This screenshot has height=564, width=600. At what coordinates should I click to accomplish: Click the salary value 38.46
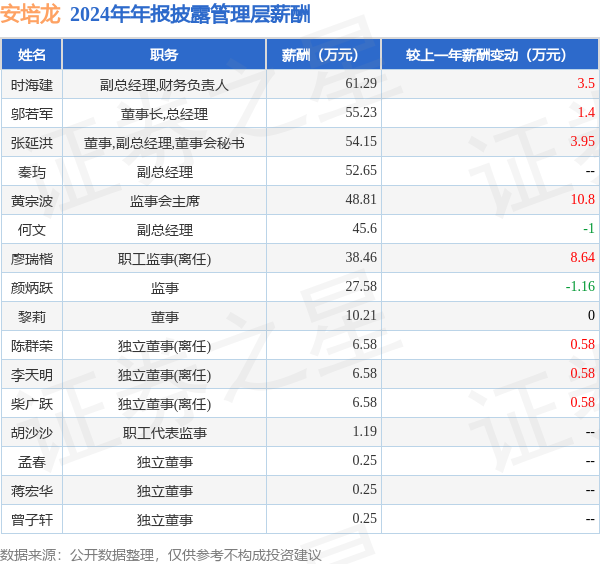pyautogui.click(x=361, y=258)
